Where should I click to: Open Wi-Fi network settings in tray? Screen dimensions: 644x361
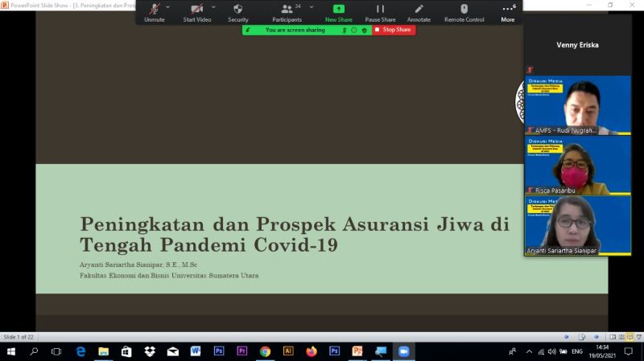pos(541,351)
